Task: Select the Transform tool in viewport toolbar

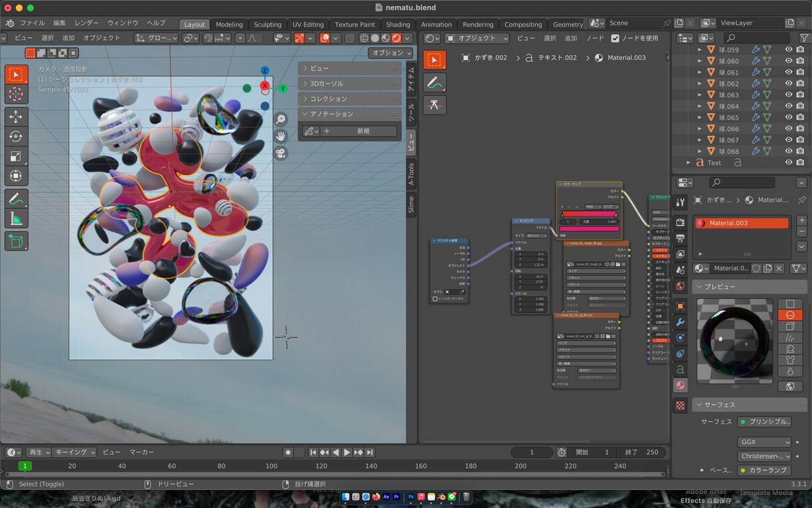Action: [16, 176]
